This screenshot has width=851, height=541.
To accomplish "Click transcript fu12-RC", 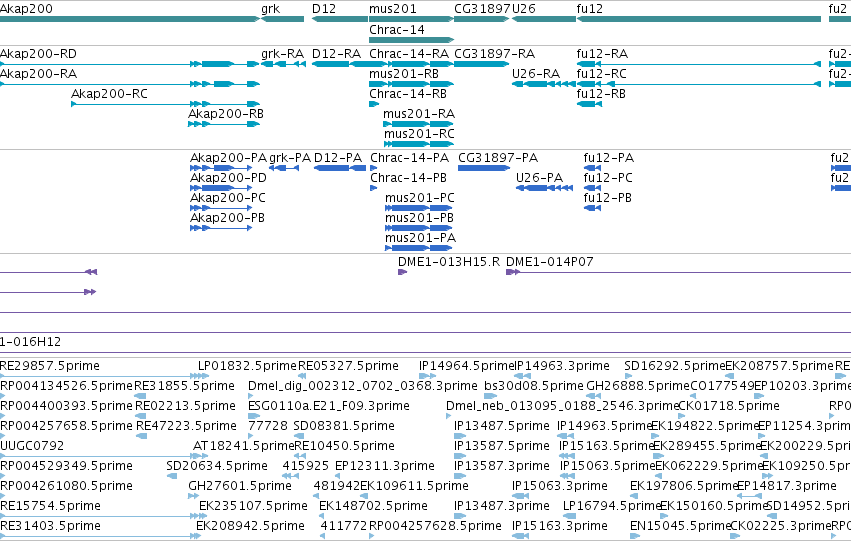I will 601,74.
